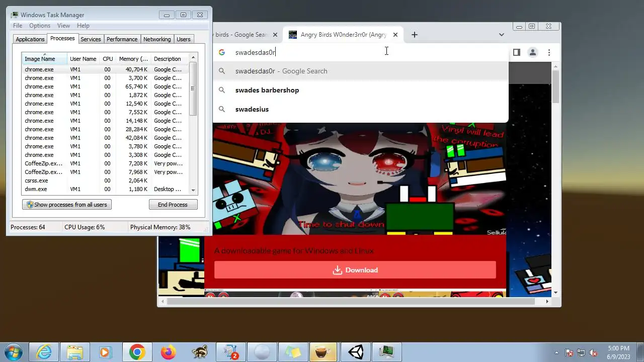Switch to the Users tab
644x362 pixels.
184,39
